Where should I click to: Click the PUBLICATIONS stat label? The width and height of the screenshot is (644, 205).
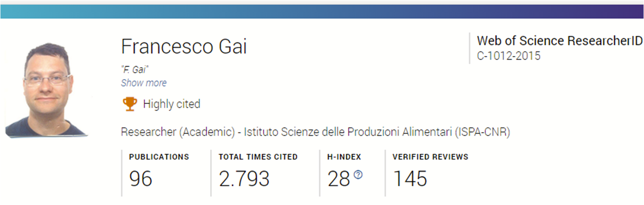pyautogui.click(x=159, y=157)
